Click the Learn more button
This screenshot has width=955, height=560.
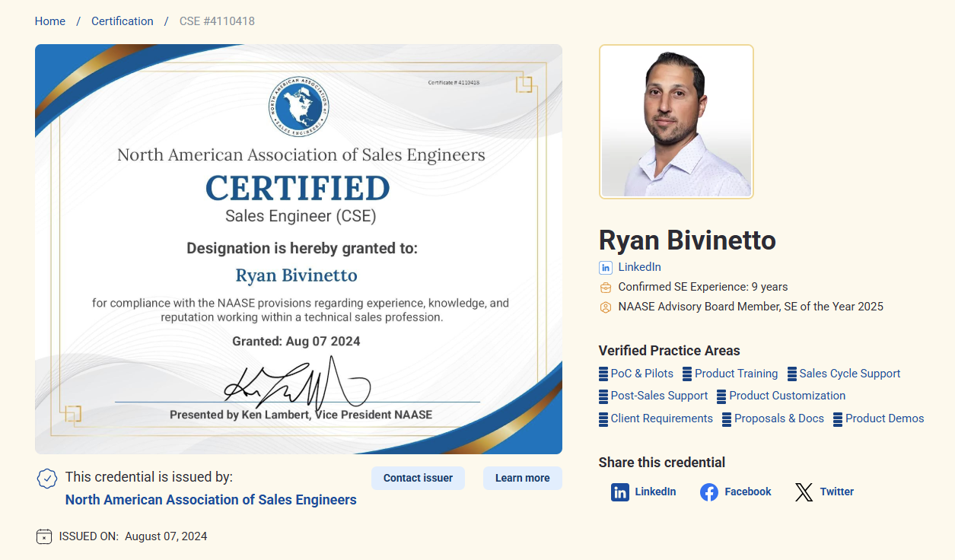pos(522,478)
